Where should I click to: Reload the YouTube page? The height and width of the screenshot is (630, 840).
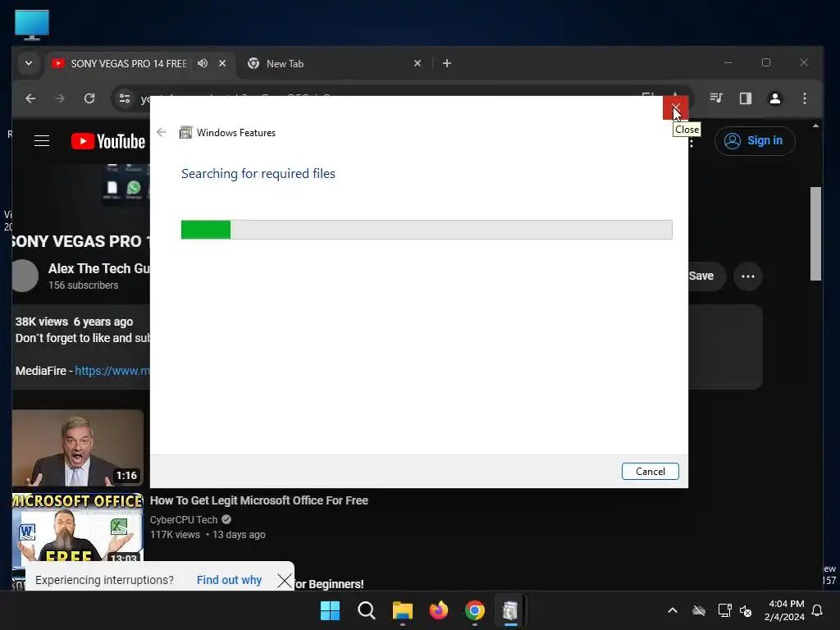click(89, 98)
